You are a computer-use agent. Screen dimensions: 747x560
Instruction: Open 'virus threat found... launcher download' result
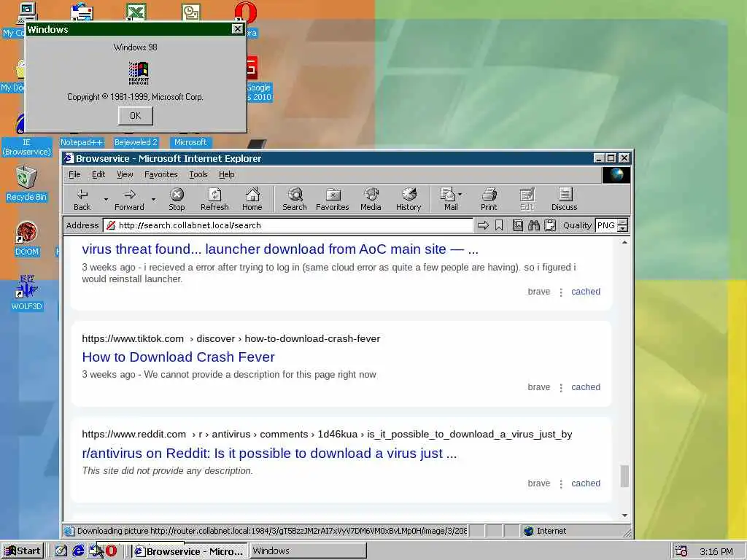coord(280,249)
